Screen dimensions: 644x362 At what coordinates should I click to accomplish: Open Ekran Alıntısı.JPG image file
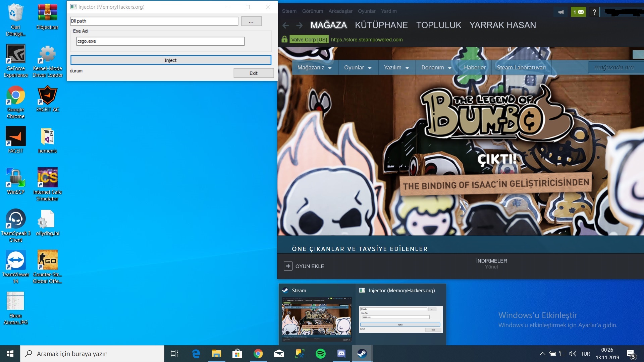click(15, 308)
